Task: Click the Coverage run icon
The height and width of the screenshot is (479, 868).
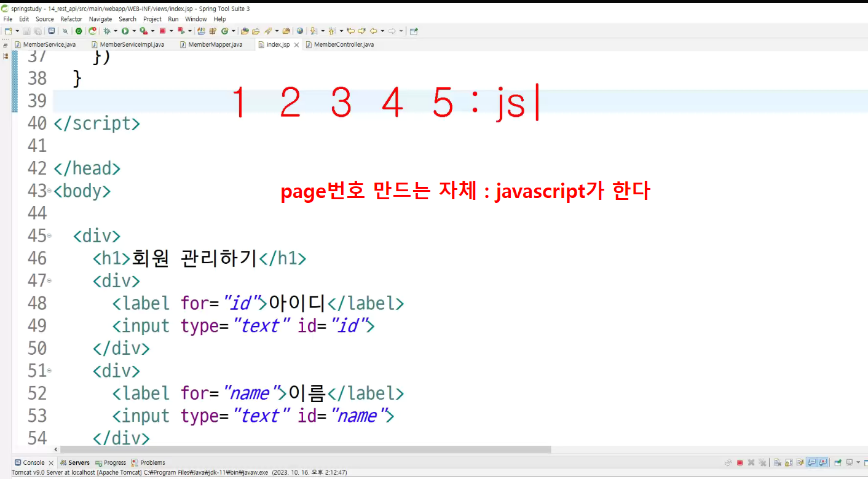Action: click(x=143, y=31)
